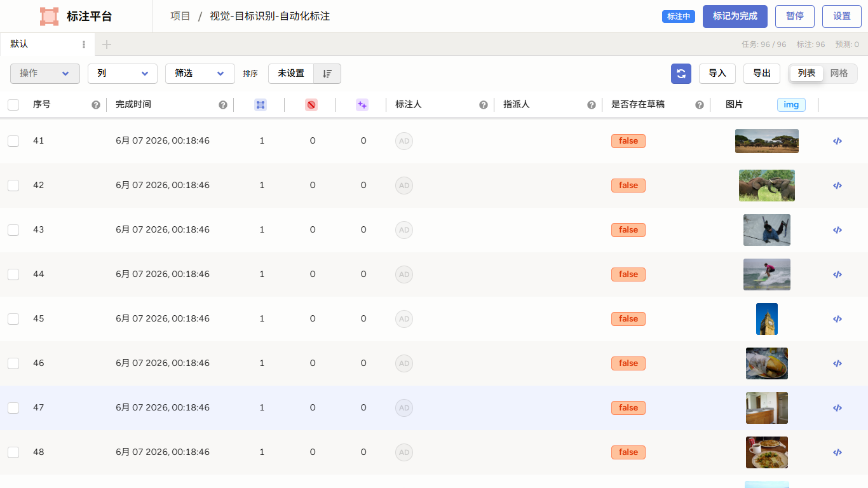This screenshot has height=488, width=868.
Task: Click the cancelled annotations column icon
Action: tap(311, 105)
